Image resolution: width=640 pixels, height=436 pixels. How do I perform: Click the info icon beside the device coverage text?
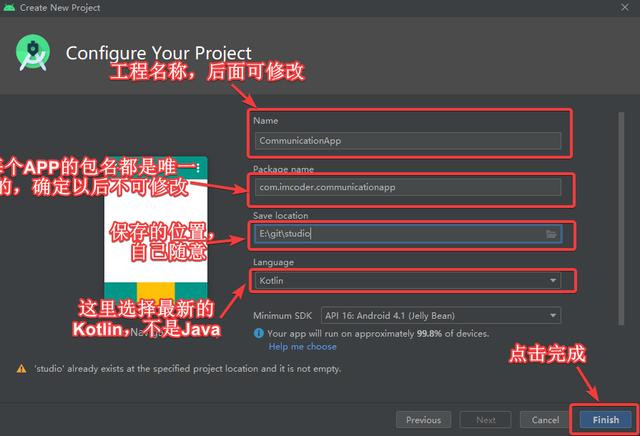point(258,334)
